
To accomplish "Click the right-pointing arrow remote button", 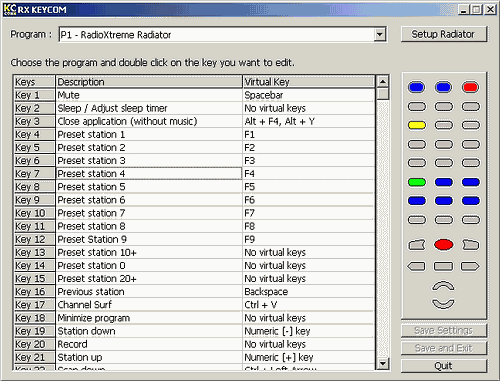I will [470, 266].
